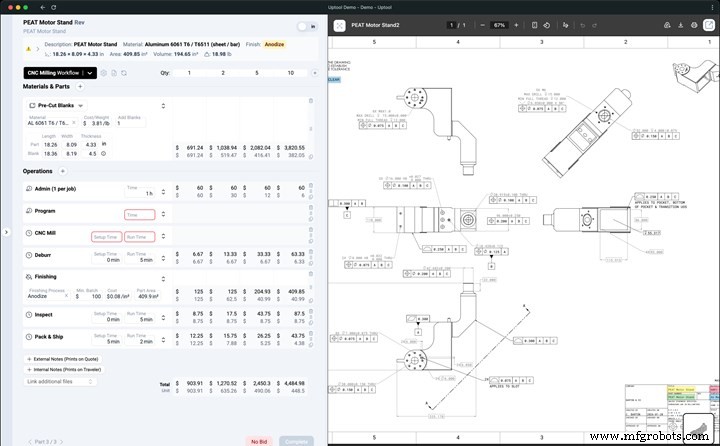Zoom in with the plus icon
This screenshot has height=446, width=720.
coord(516,25)
